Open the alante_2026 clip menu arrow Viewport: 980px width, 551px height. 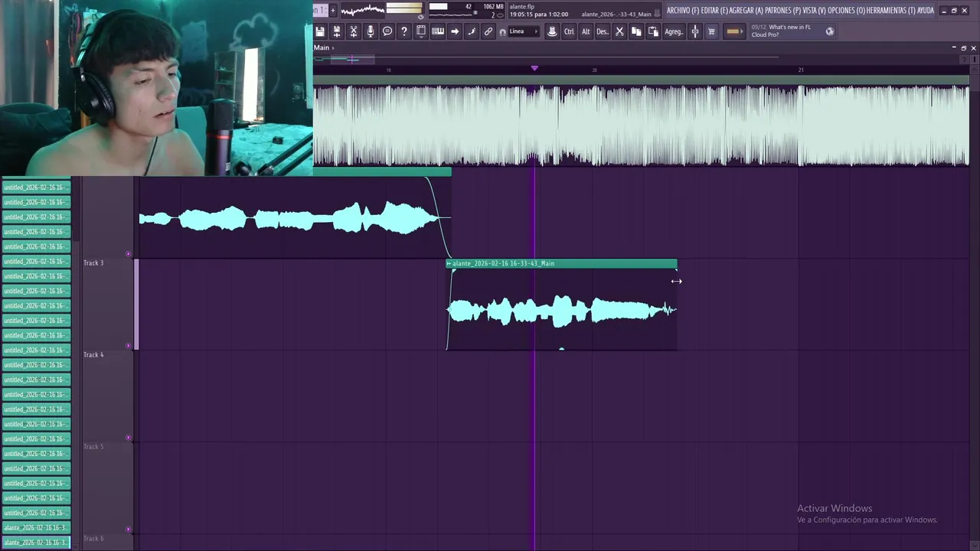pos(449,263)
